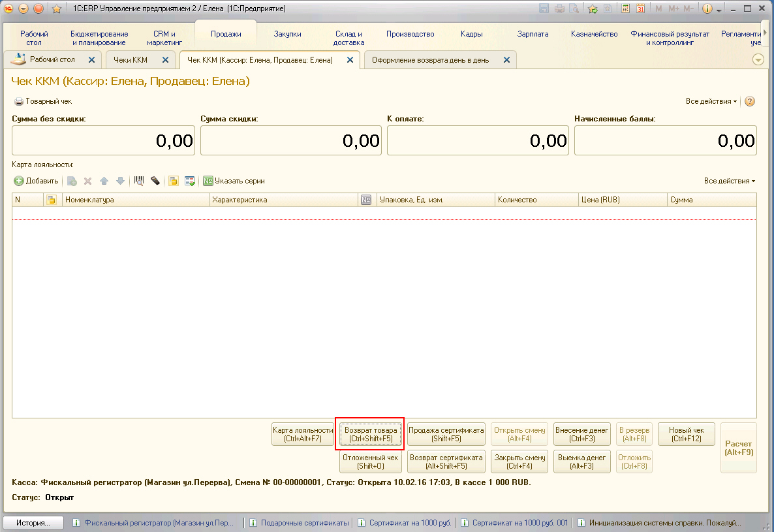Image resolution: width=774 pixels, height=532 pixels.
Task: Close the Чеки ККМ tab
Action: [165, 59]
